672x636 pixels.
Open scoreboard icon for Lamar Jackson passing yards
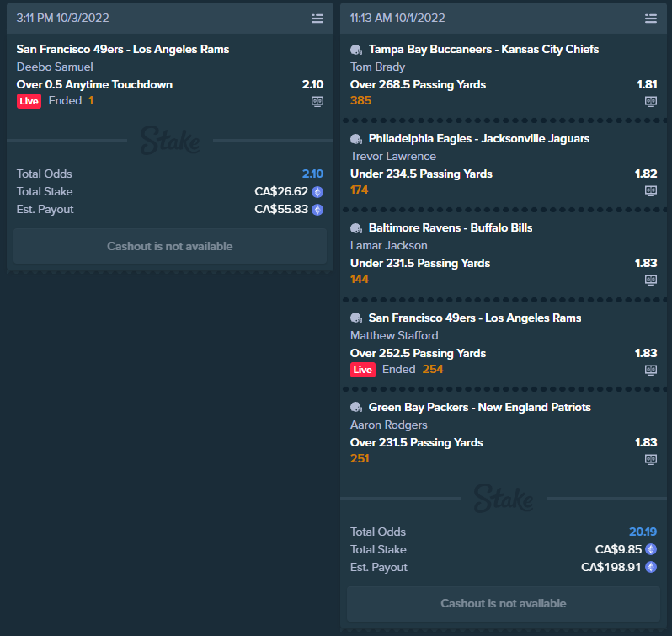click(x=651, y=281)
